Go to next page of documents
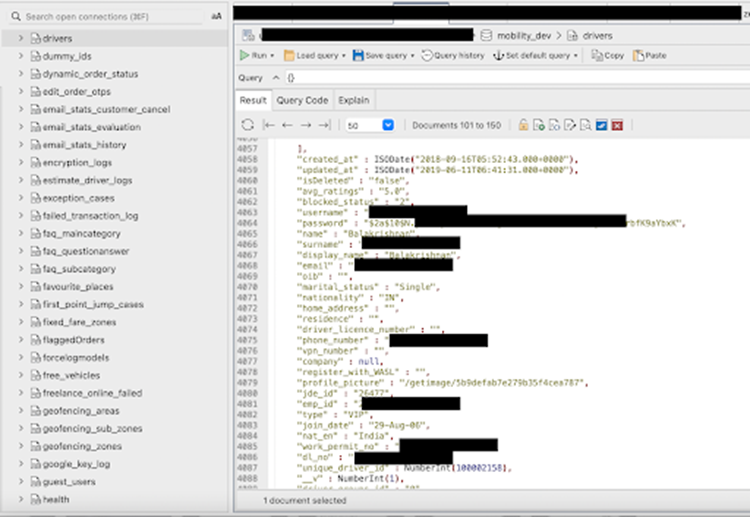The height and width of the screenshot is (517, 750). coord(305,125)
